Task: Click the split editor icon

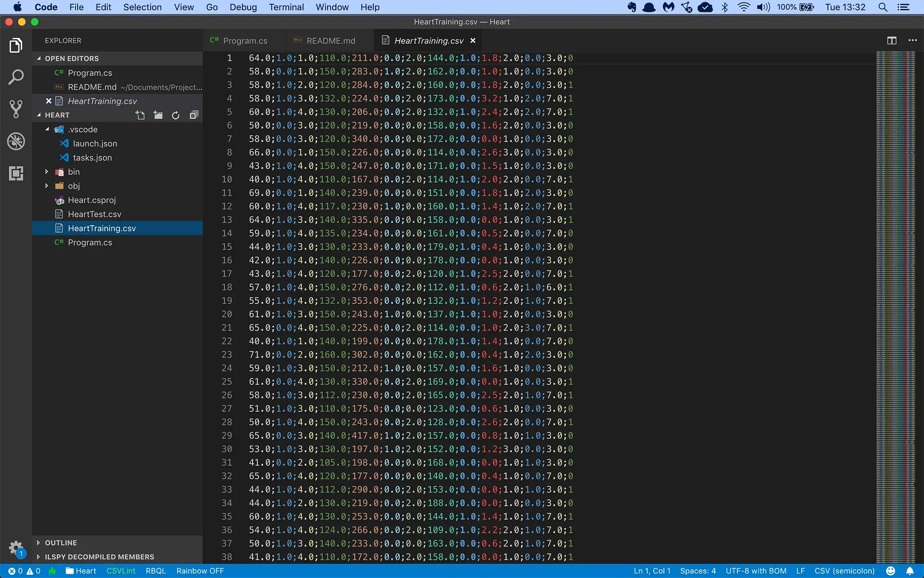Action: click(x=892, y=41)
